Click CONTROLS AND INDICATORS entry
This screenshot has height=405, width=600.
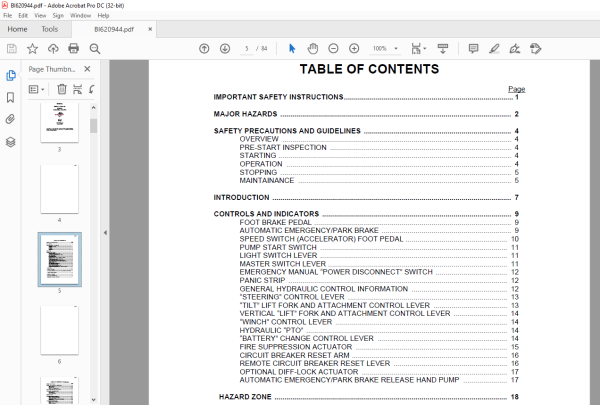click(x=266, y=214)
